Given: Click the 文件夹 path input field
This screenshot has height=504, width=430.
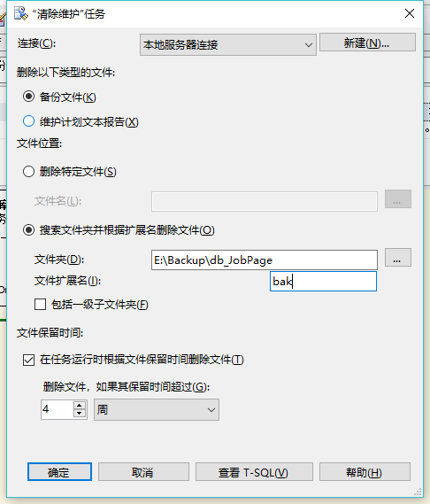Looking at the screenshot, I should click(x=265, y=260).
